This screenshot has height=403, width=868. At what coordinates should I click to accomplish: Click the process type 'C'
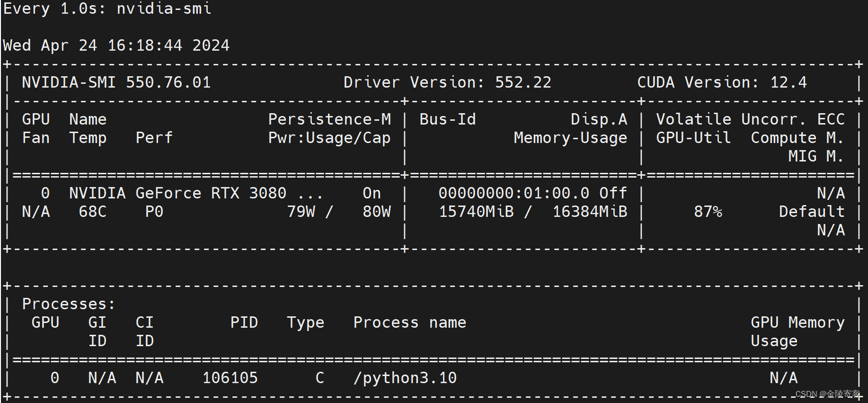tap(320, 378)
